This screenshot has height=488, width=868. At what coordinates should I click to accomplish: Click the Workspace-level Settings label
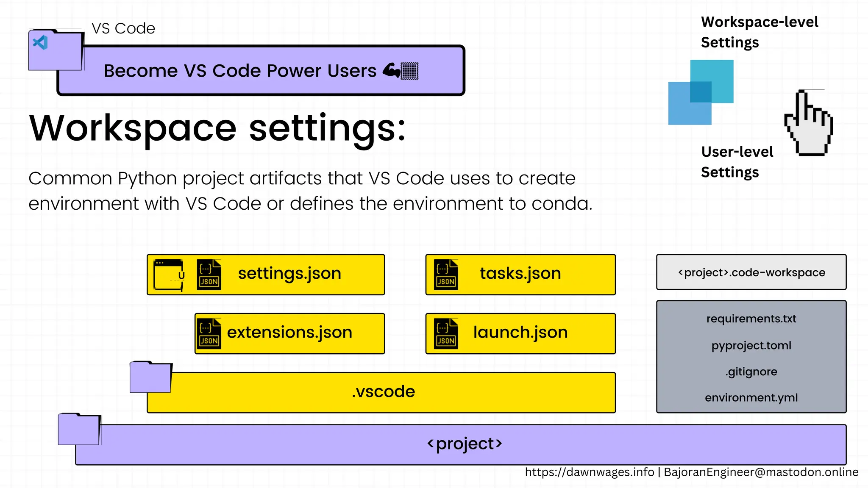pyautogui.click(x=759, y=32)
